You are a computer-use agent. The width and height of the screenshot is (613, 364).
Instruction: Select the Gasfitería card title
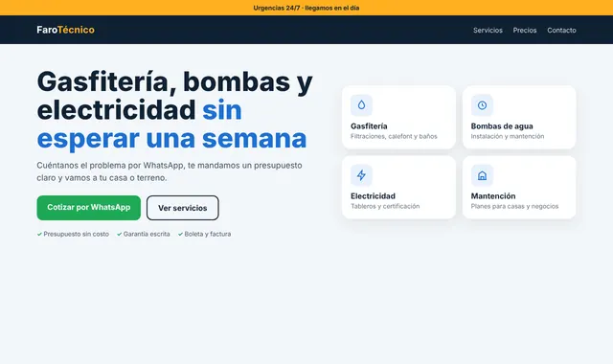(369, 126)
